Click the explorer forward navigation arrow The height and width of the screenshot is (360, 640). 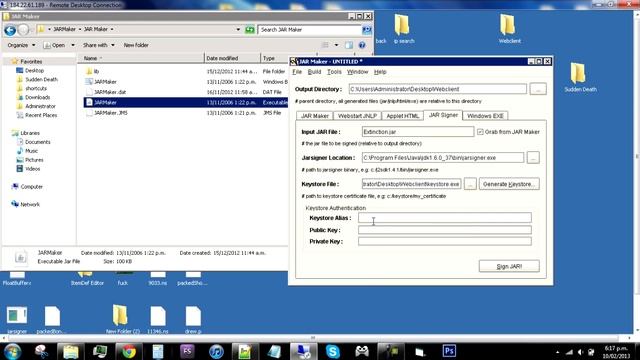click(x=24, y=30)
